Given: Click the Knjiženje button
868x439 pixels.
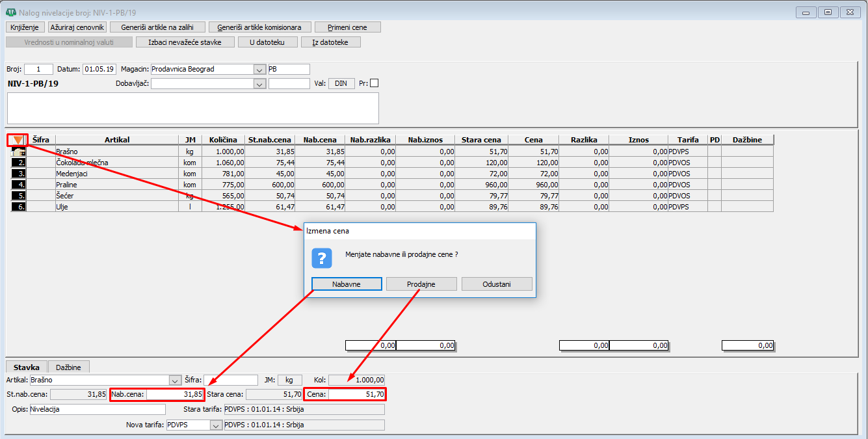Looking at the screenshot, I should 25,27.
